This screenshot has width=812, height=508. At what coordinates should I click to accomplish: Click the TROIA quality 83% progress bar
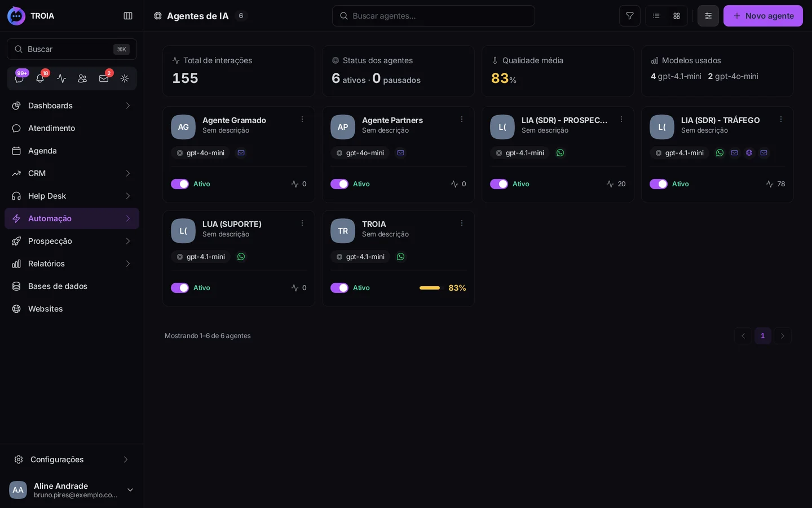[430, 288]
